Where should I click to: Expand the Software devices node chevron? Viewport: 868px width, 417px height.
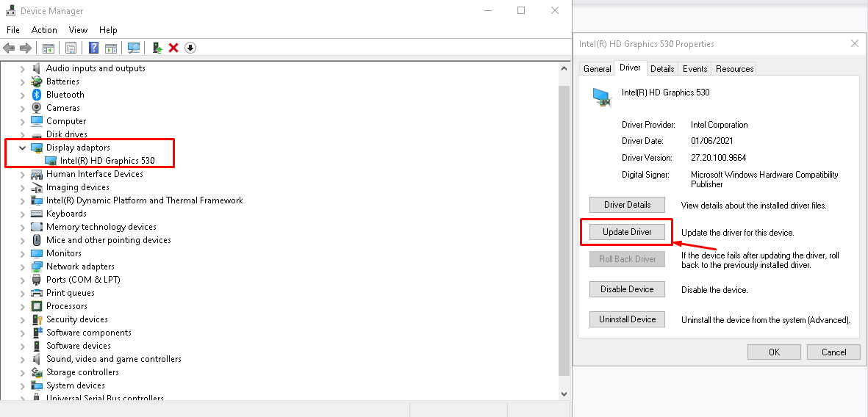22,347
